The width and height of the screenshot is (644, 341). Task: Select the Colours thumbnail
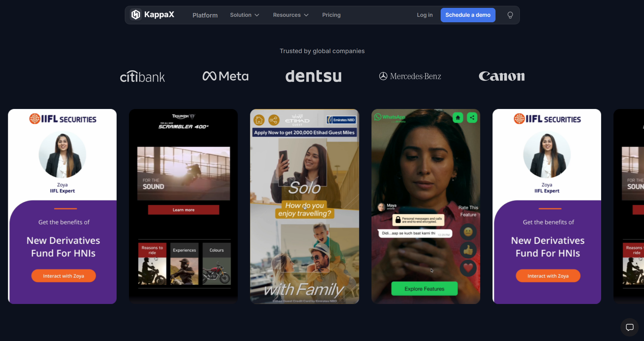tap(217, 264)
